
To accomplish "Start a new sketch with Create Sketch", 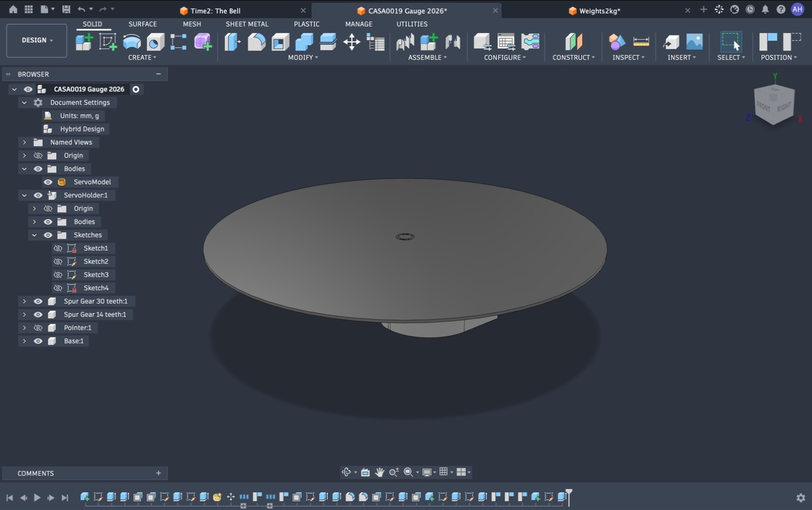I will (108, 41).
